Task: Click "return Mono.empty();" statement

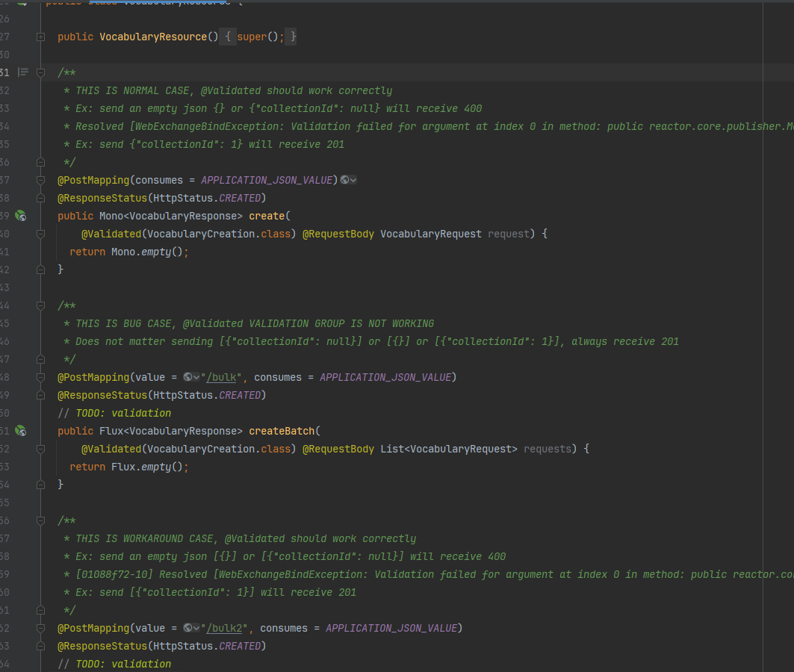Action: pos(129,252)
